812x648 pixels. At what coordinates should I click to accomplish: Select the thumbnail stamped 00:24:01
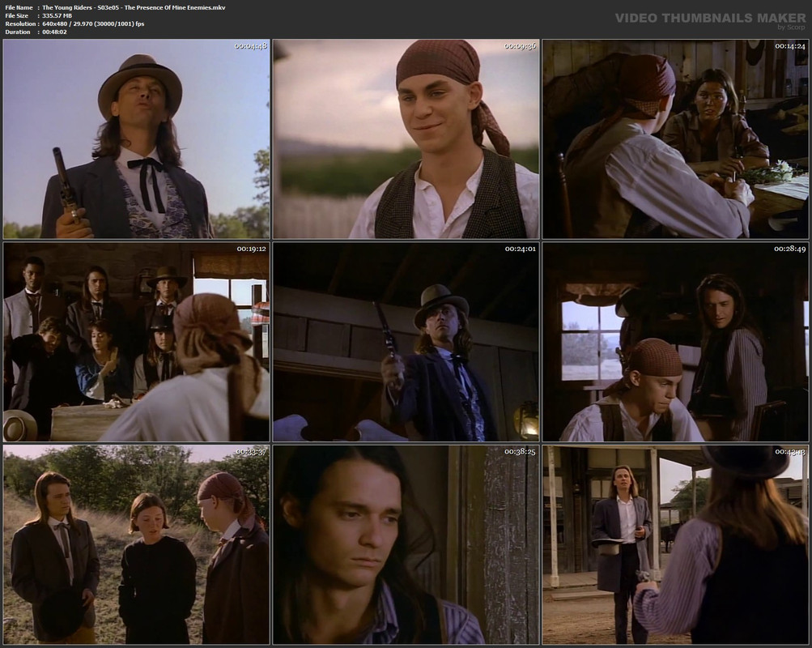406,342
